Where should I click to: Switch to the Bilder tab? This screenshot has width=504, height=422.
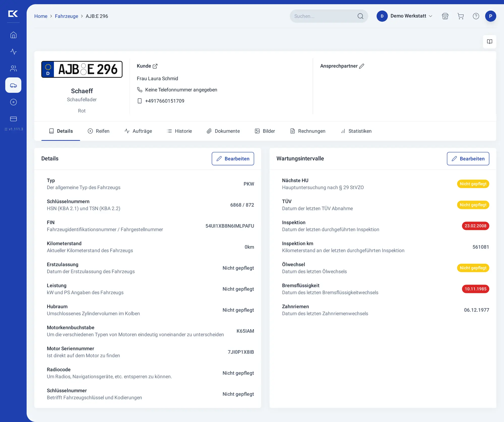click(x=265, y=131)
